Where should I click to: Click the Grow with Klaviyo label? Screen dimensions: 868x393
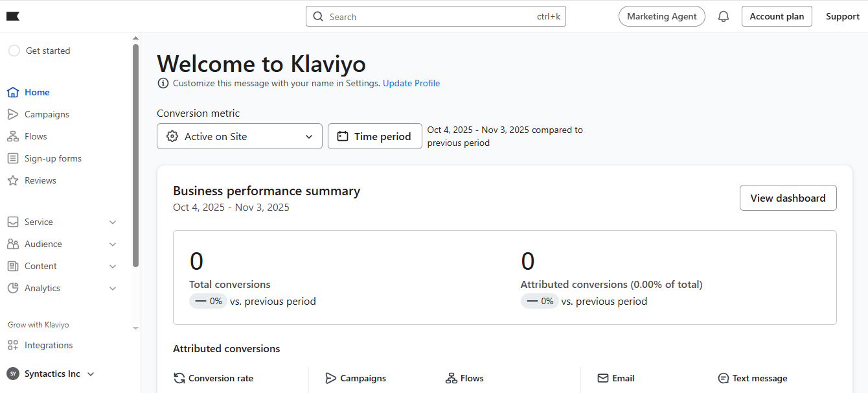(x=38, y=324)
